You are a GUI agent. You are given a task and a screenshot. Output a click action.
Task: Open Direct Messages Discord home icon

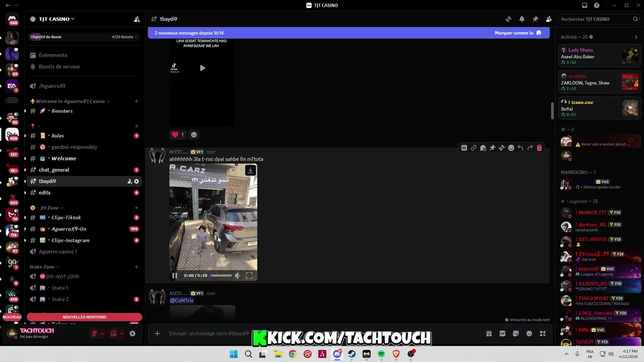click(x=12, y=19)
